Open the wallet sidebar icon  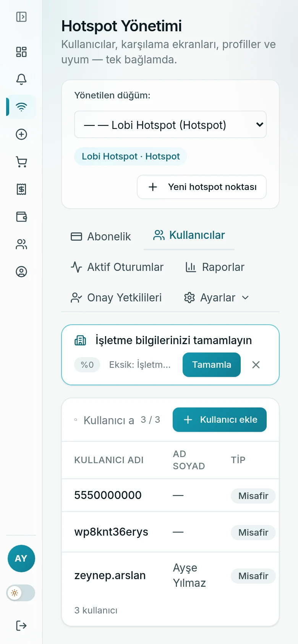(21, 217)
